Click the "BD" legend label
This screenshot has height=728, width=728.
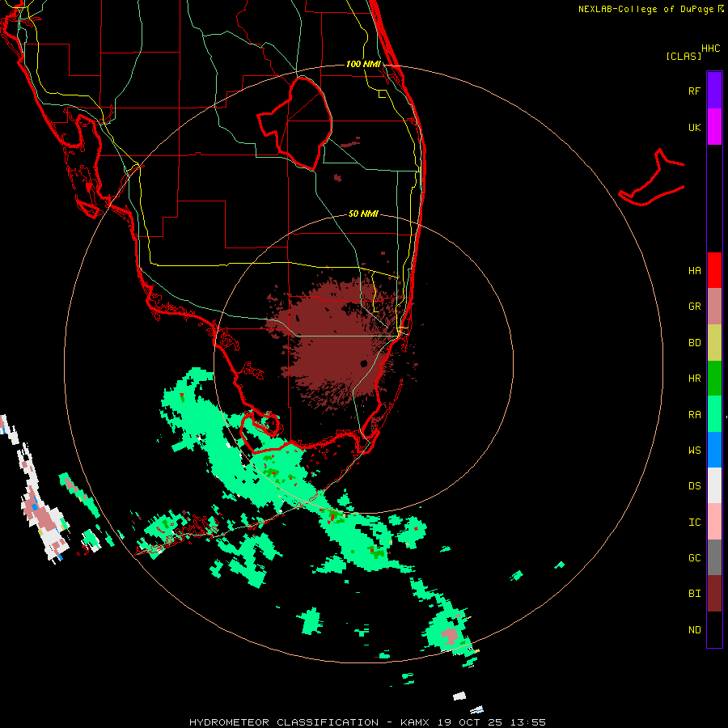[x=694, y=343]
